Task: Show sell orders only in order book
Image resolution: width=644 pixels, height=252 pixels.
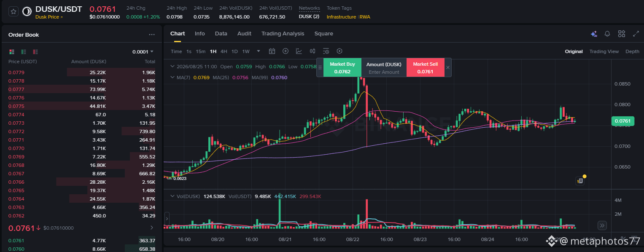Action: point(35,52)
